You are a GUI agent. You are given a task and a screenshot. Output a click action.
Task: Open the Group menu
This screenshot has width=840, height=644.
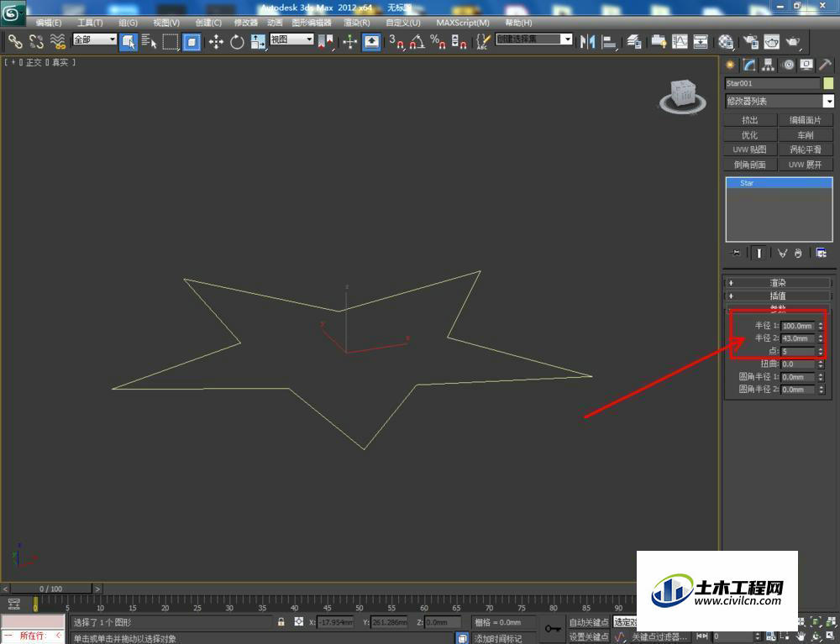click(128, 23)
